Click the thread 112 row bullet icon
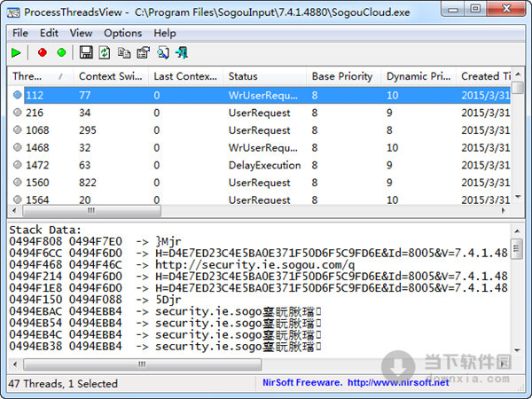This screenshot has height=399, width=532. click(x=18, y=95)
